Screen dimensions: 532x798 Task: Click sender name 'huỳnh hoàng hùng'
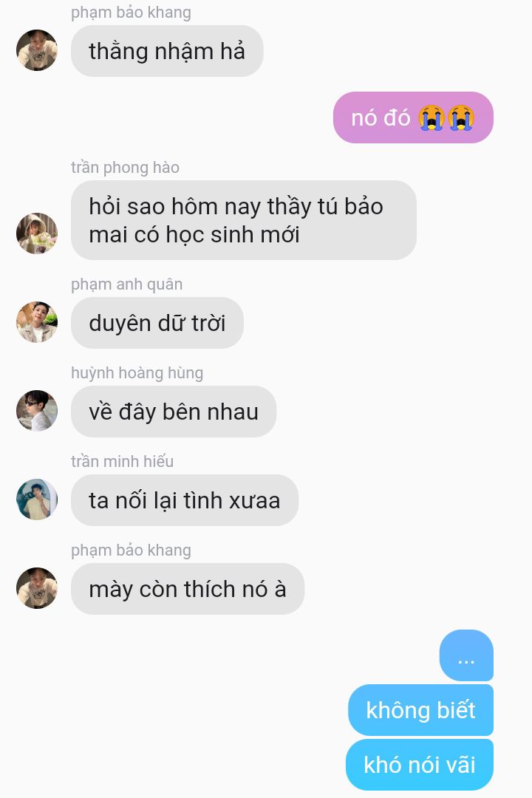coord(137,373)
